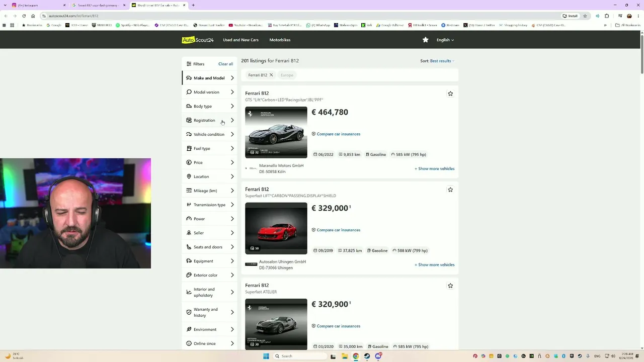Image resolution: width=644 pixels, height=362 pixels.
Task: Open the Vehicle condition filter
Action: click(x=210, y=134)
